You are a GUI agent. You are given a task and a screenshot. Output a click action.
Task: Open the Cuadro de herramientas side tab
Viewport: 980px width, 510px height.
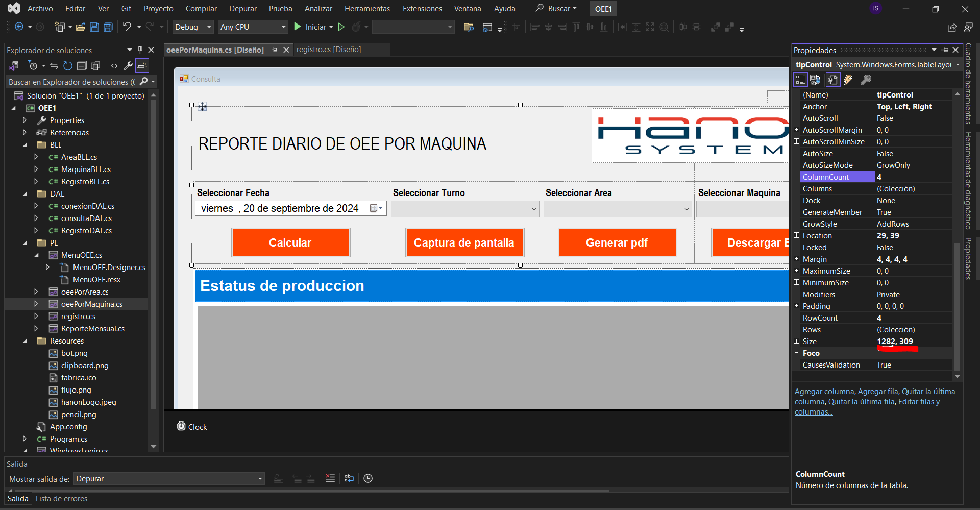point(968,84)
